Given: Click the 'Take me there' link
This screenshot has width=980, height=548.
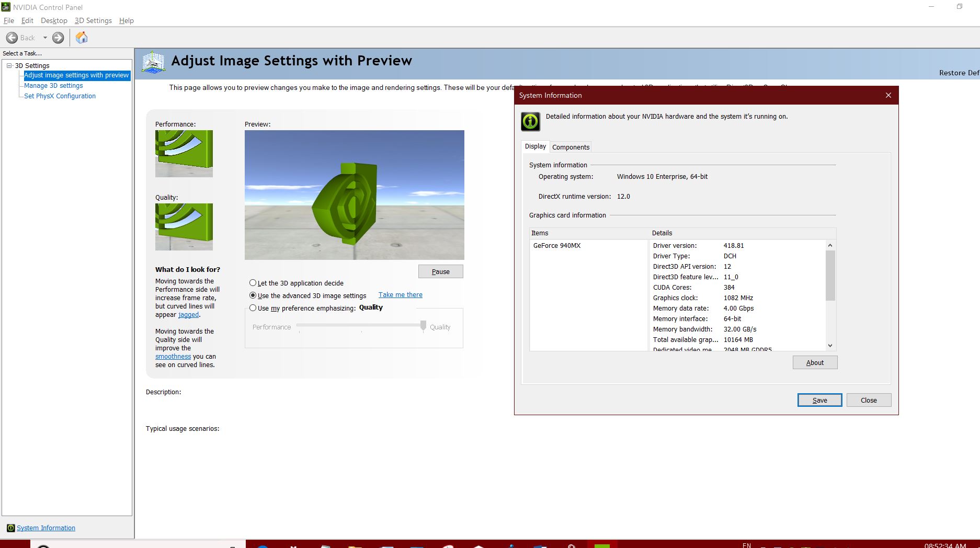Looking at the screenshot, I should click(x=400, y=294).
